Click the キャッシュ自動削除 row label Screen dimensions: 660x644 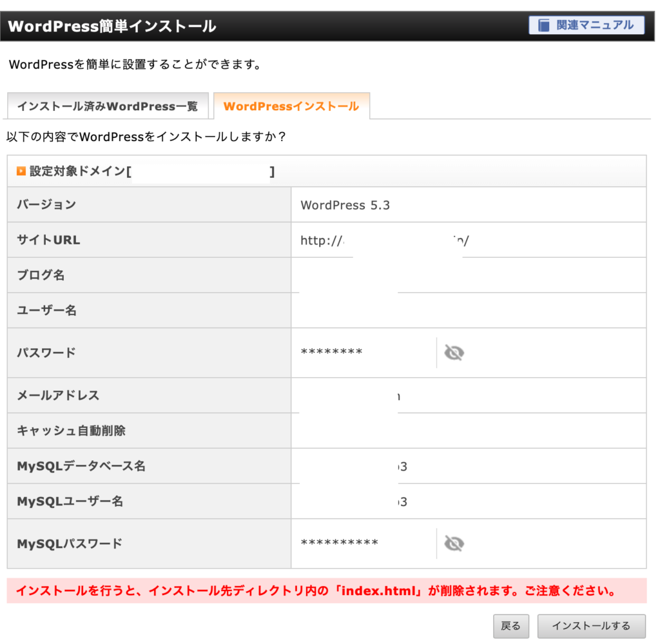tap(71, 431)
